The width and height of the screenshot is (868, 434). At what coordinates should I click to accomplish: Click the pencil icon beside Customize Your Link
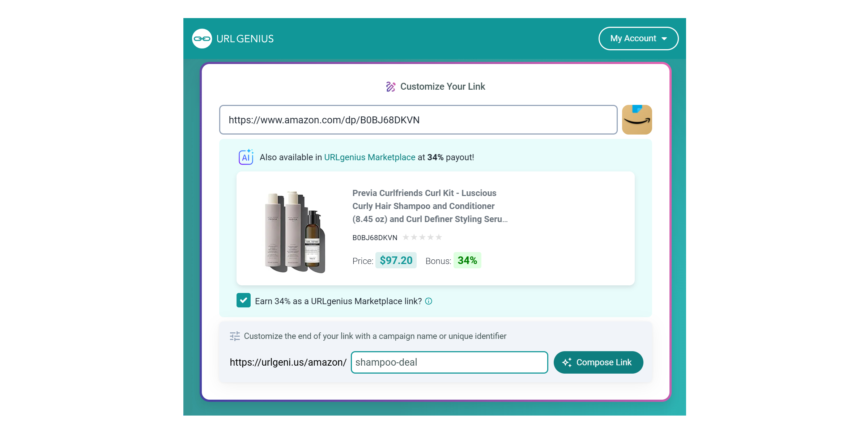pyautogui.click(x=391, y=87)
